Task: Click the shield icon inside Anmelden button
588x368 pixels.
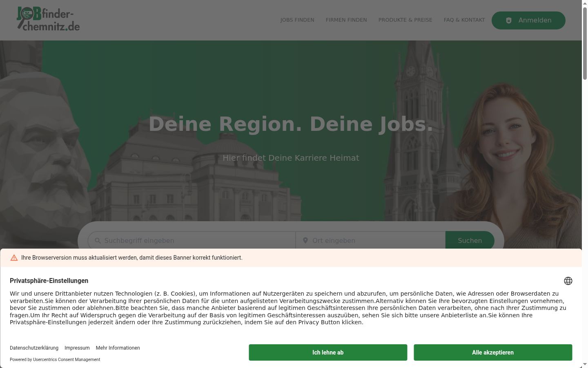Action: tap(509, 20)
